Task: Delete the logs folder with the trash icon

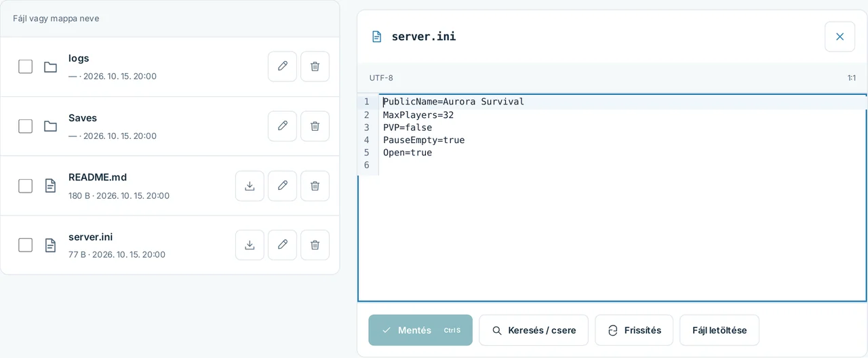Action: pyautogui.click(x=315, y=66)
